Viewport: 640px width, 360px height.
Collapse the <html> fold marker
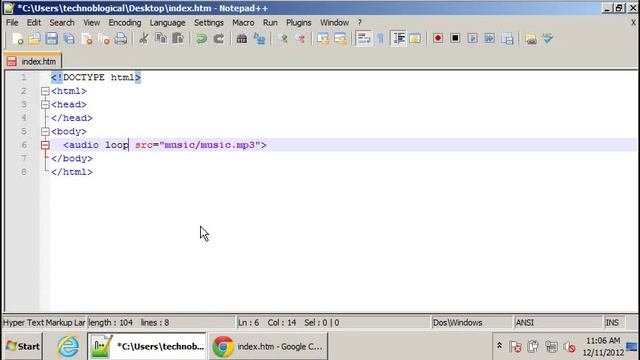[x=45, y=91]
